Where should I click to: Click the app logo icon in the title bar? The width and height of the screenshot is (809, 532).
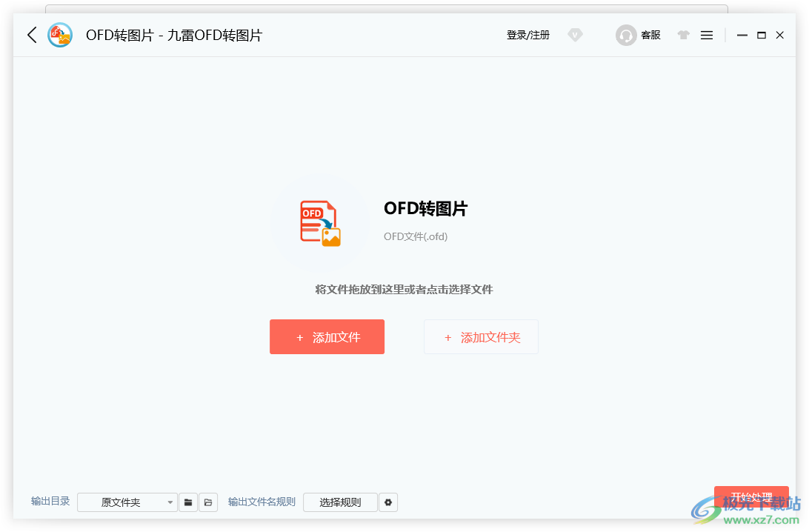click(x=60, y=35)
